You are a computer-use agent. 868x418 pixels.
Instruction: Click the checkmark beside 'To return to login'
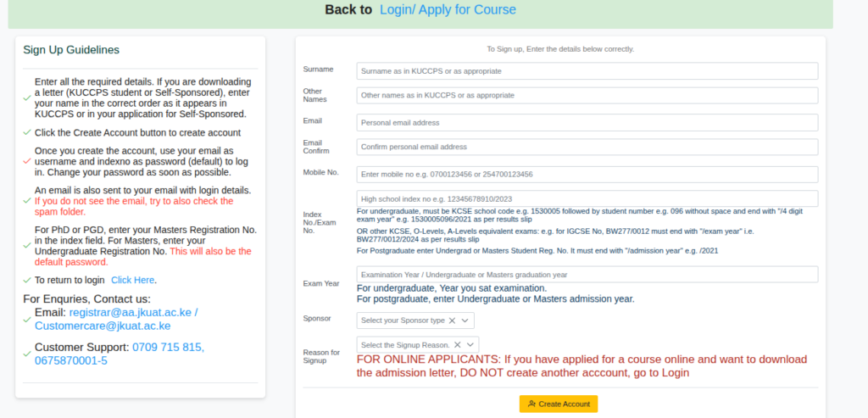pyautogui.click(x=27, y=280)
